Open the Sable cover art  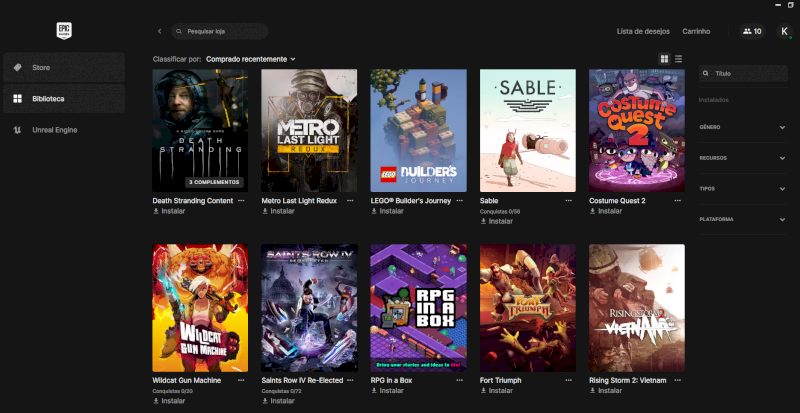click(x=528, y=131)
